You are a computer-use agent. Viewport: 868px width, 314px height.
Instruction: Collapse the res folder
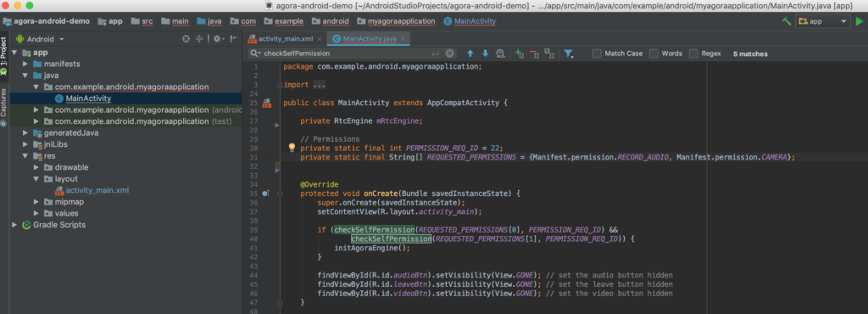25,156
